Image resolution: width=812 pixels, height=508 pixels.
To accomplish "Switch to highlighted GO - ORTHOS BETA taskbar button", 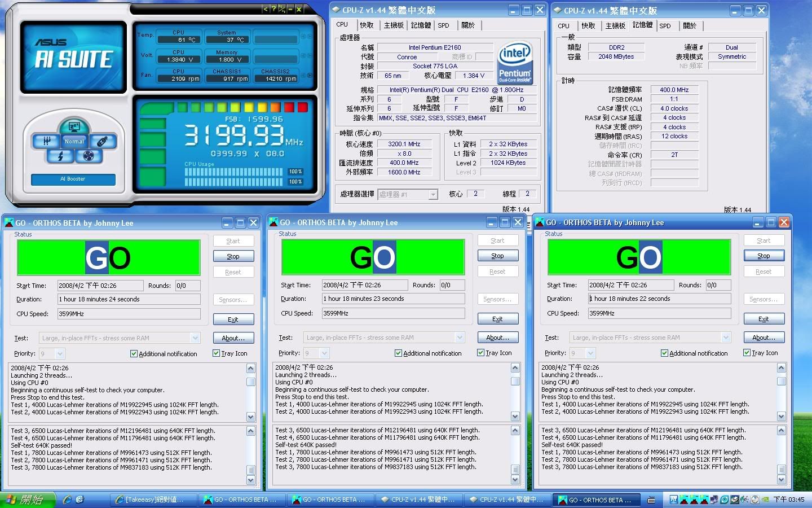I will (x=595, y=500).
